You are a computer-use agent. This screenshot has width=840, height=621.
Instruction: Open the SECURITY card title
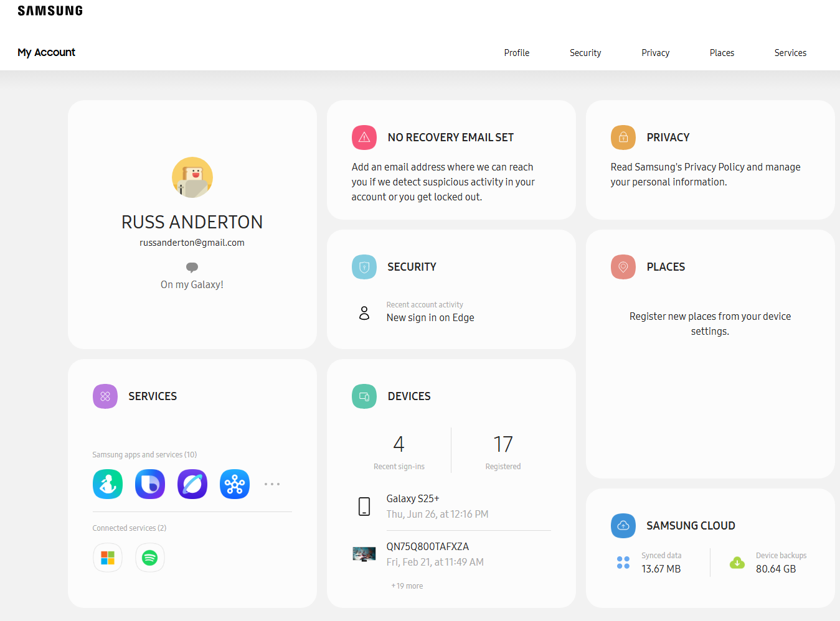coord(412,267)
